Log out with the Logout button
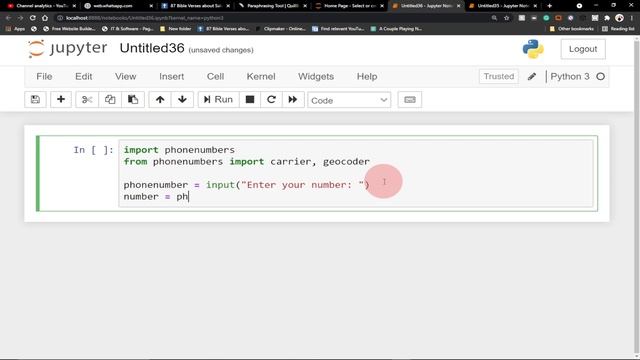640x360 pixels. (583, 49)
